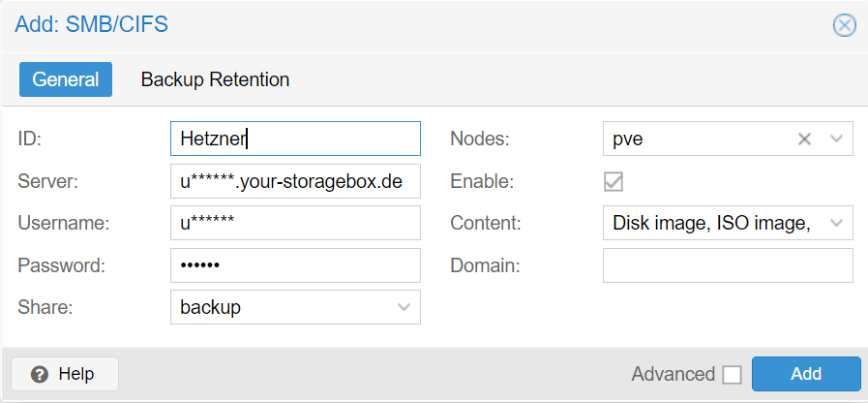Click the Username input field
This screenshot has height=403, width=868.
coord(295,223)
